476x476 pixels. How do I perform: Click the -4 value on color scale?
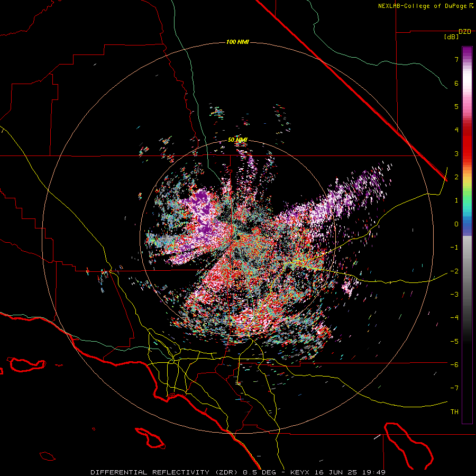pyautogui.click(x=454, y=317)
